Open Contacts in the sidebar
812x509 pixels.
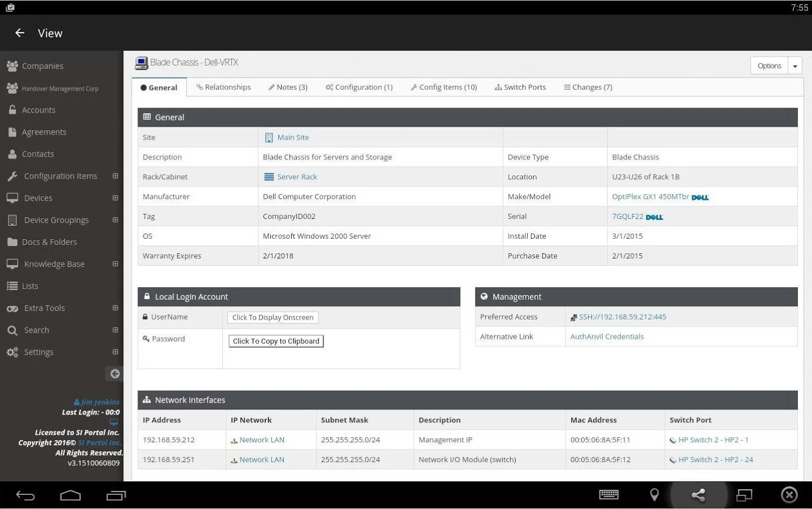coord(38,154)
